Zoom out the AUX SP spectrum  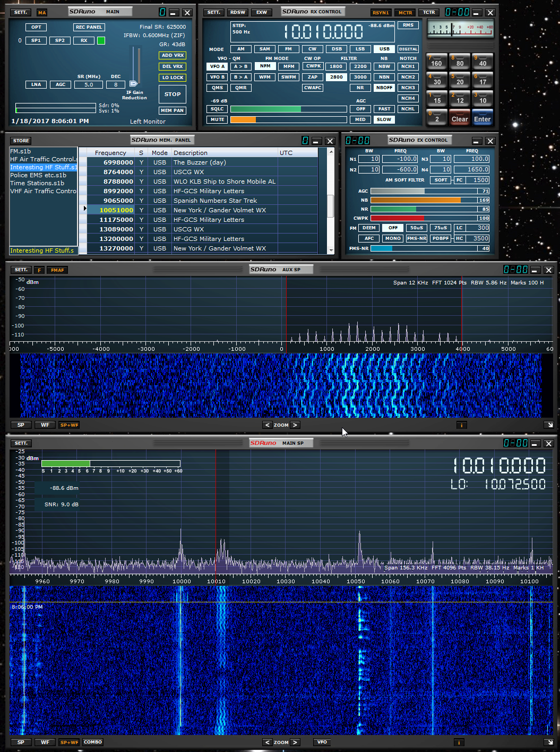click(x=268, y=425)
